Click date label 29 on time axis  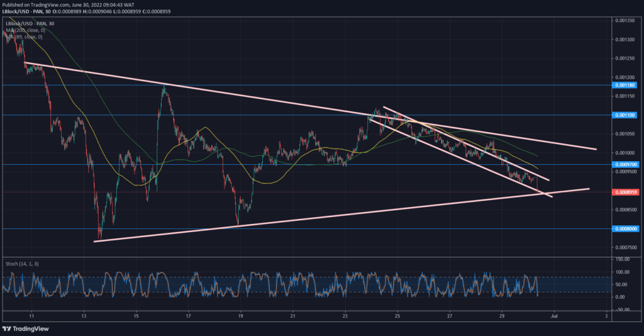pyautogui.click(x=502, y=316)
